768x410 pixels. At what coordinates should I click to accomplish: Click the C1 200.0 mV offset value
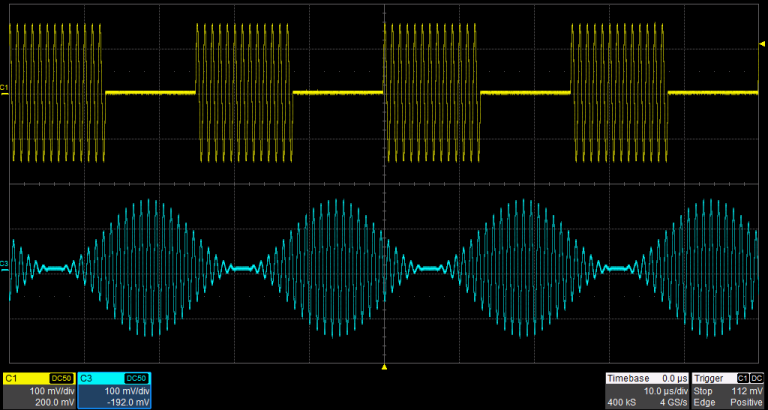[54, 402]
